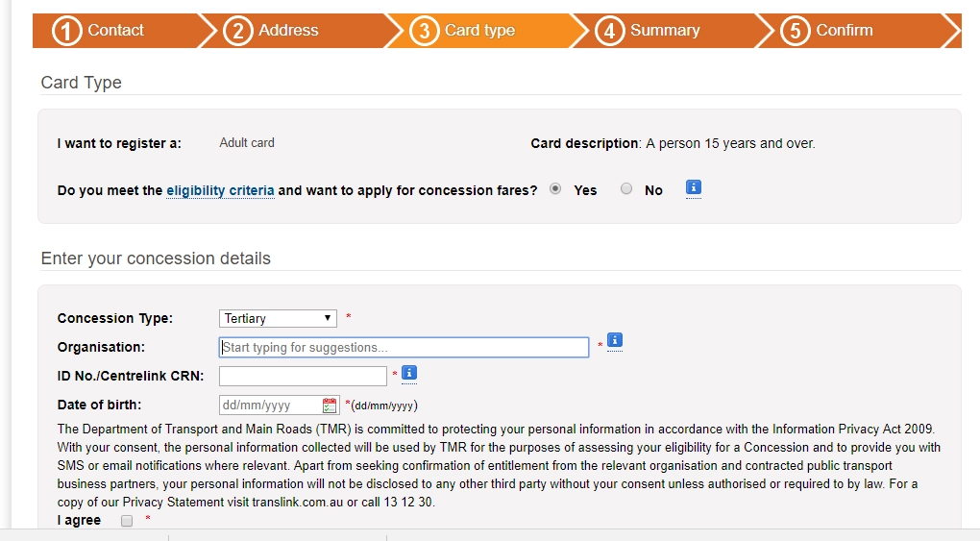Click the step 4 circle number icon

point(609,31)
